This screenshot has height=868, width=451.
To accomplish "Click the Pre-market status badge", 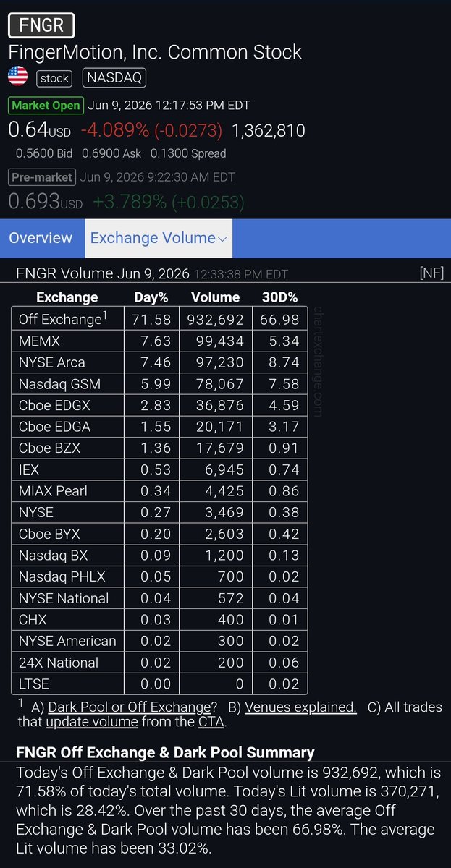I will click(42, 177).
